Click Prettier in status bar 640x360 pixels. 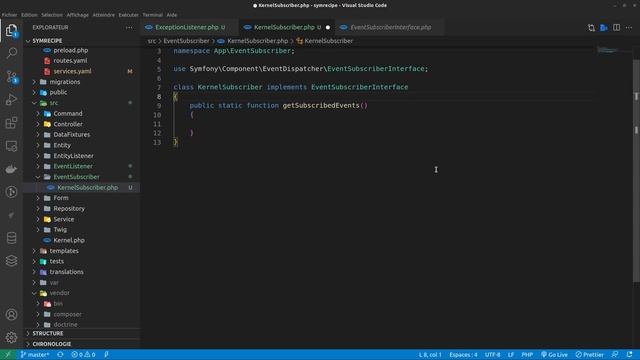(x=589, y=355)
